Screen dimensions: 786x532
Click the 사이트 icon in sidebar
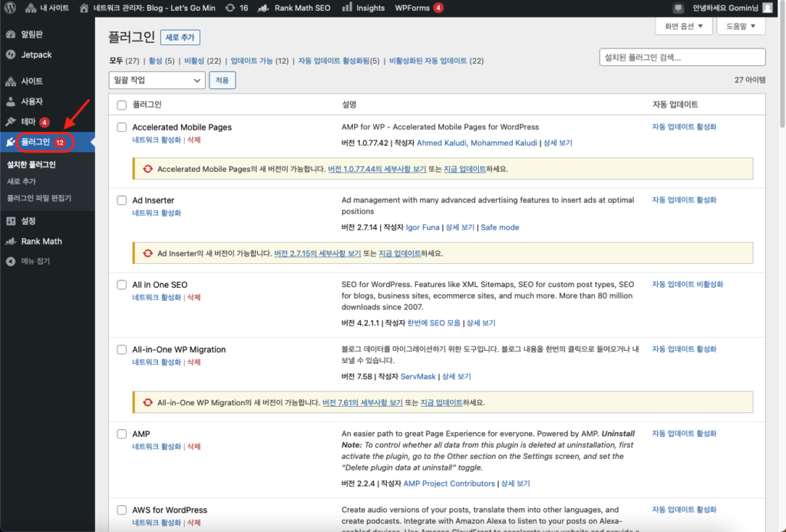11,81
